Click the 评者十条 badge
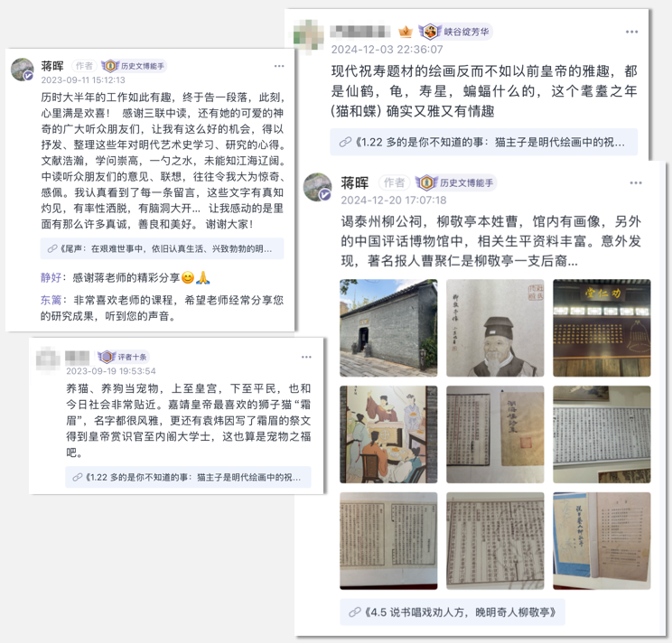 (x=123, y=357)
